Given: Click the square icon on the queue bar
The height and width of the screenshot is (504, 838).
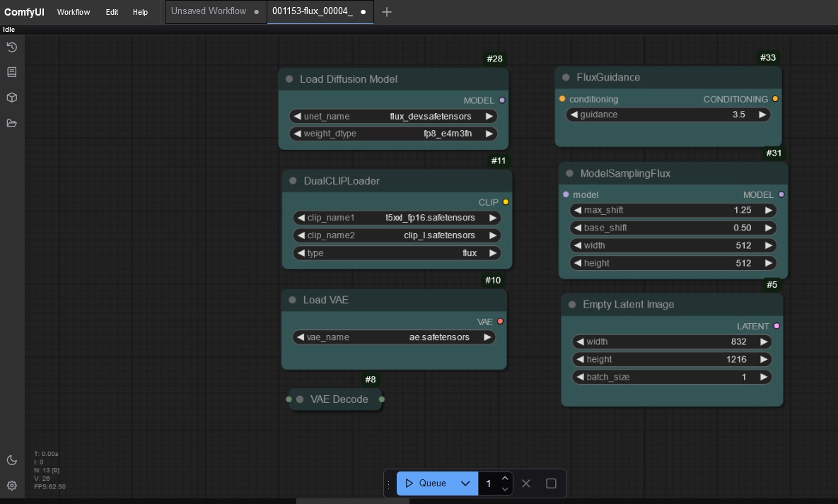Looking at the screenshot, I should pyautogui.click(x=551, y=484).
